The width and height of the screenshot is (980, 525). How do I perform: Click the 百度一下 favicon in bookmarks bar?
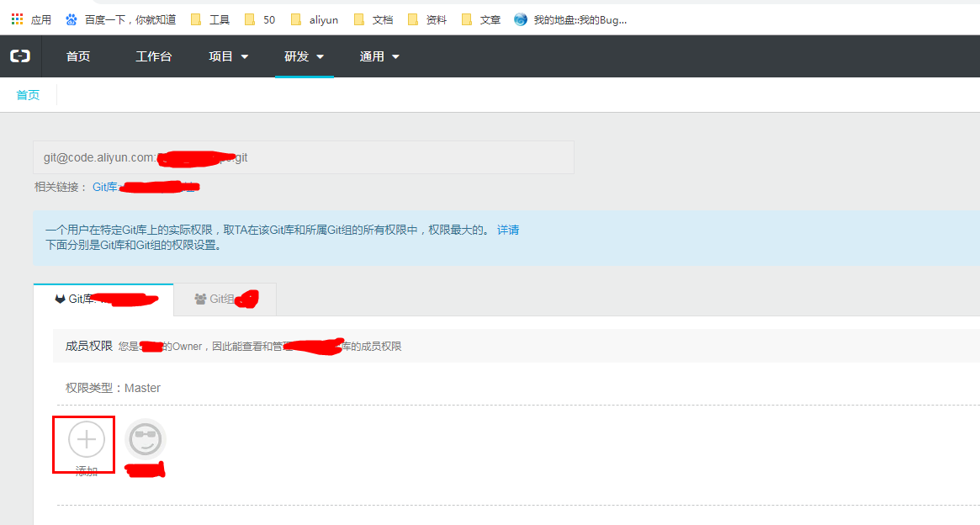(x=71, y=19)
